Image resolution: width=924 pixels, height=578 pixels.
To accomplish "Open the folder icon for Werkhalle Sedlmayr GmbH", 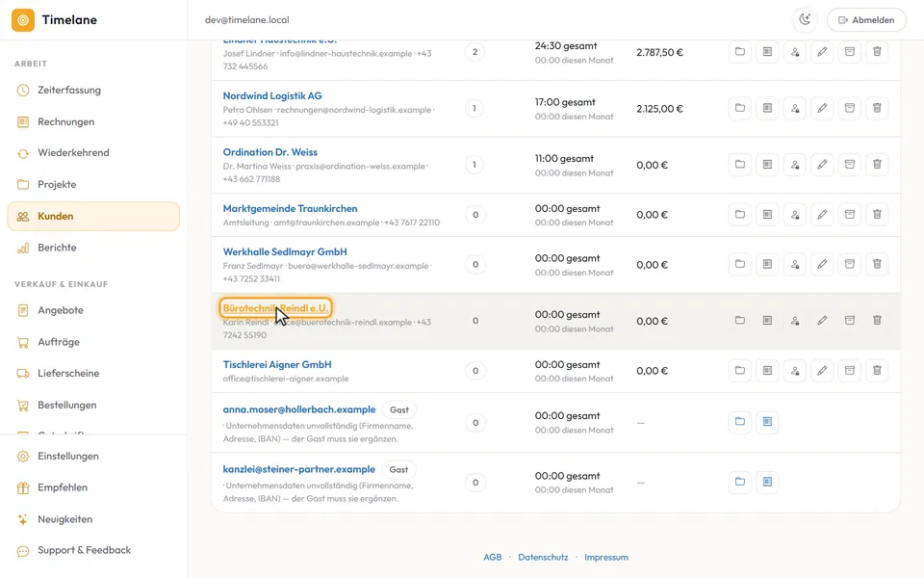I will (739, 264).
